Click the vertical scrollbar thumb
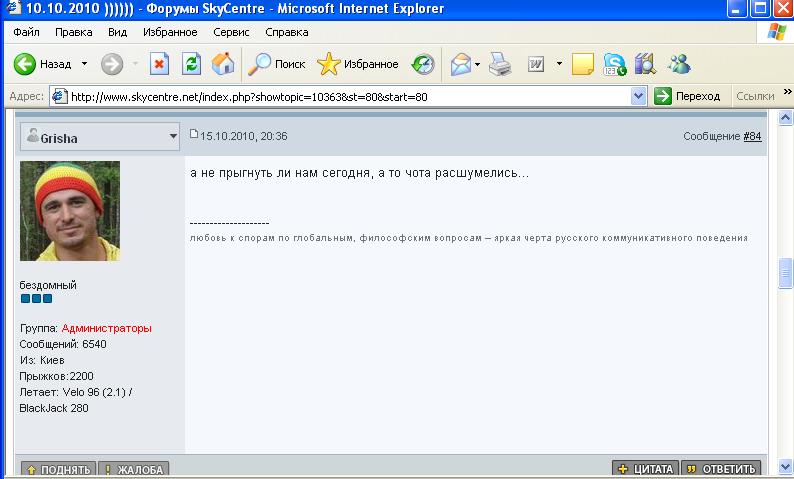 tap(785, 273)
